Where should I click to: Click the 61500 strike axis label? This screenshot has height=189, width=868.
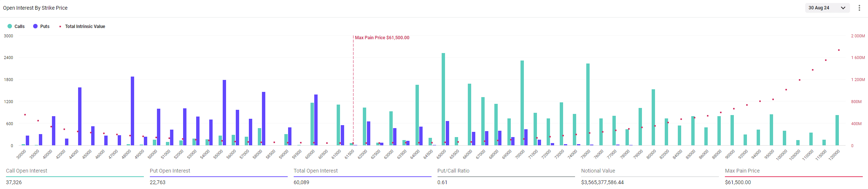tap(349, 154)
